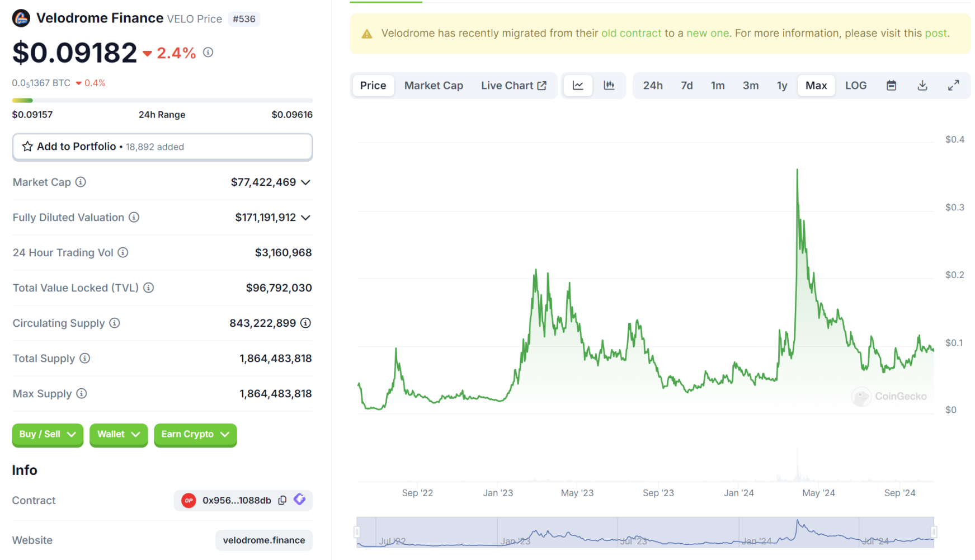Image resolution: width=975 pixels, height=560 pixels.
Task: Expand chart to fullscreen
Action: click(x=954, y=86)
